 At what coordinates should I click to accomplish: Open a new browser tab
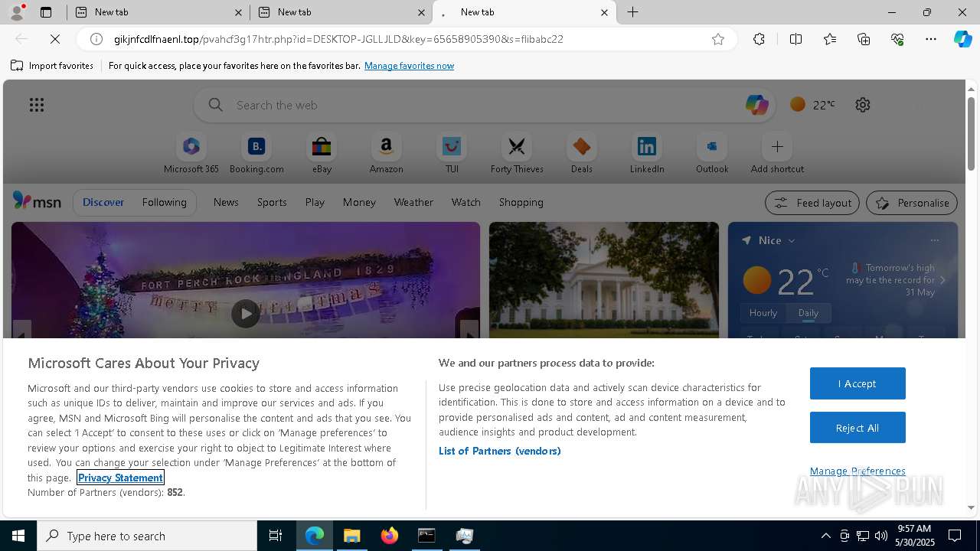pos(633,12)
